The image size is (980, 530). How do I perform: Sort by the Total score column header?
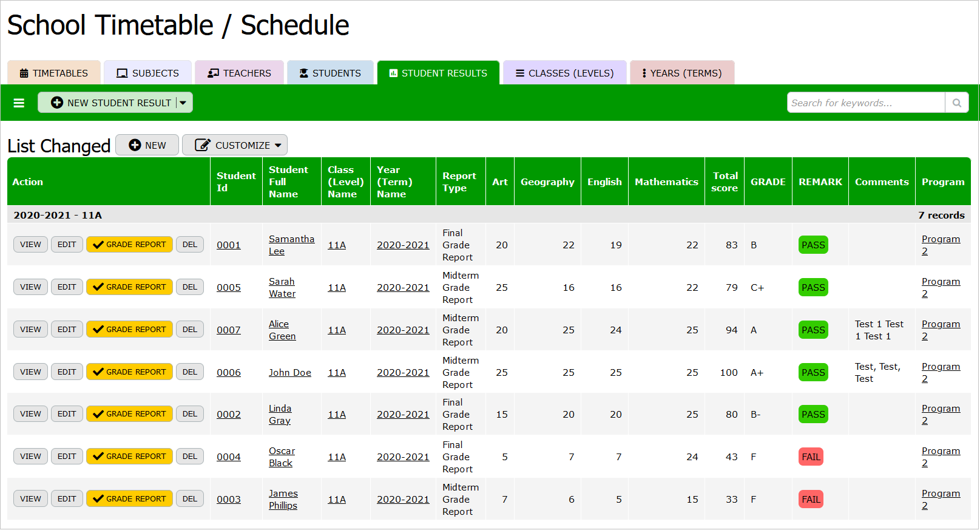pos(725,182)
